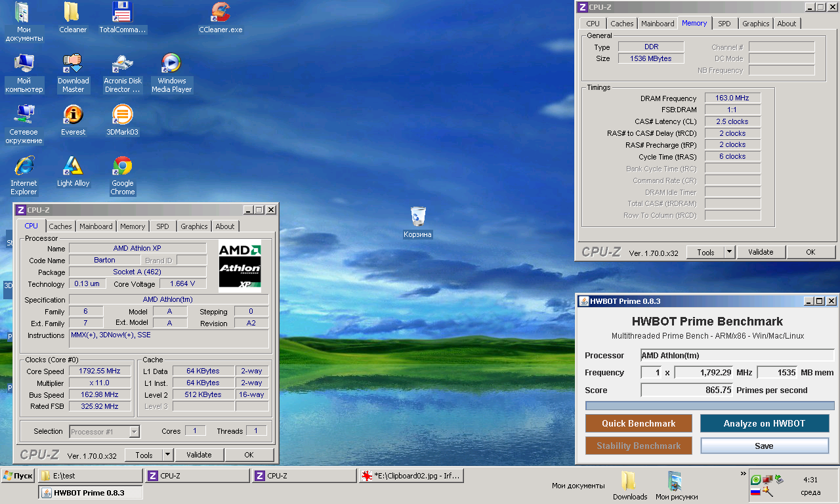Screen dimensions: 840x504
Task: Save the HWBOT Prime result
Action: [x=765, y=446]
